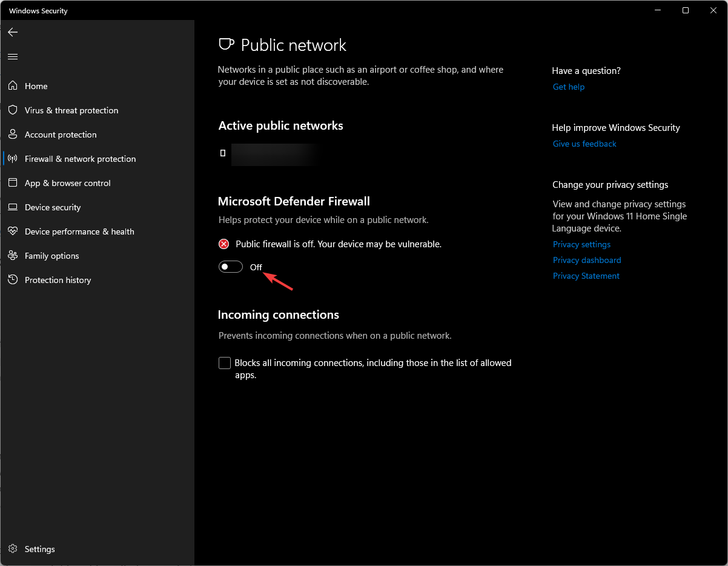The height and width of the screenshot is (566, 728).
Task: Turn on the Microsoft Defender Firewall toggle
Action: [231, 267]
